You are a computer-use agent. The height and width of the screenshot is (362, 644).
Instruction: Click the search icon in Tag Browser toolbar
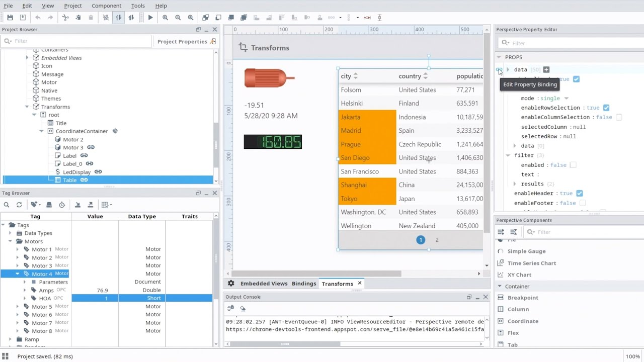(x=7, y=205)
